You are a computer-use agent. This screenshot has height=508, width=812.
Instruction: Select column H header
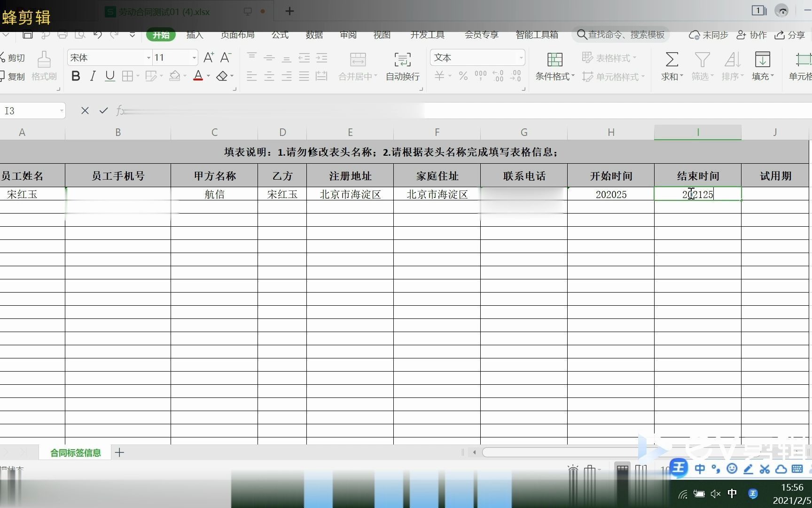[611, 132]
